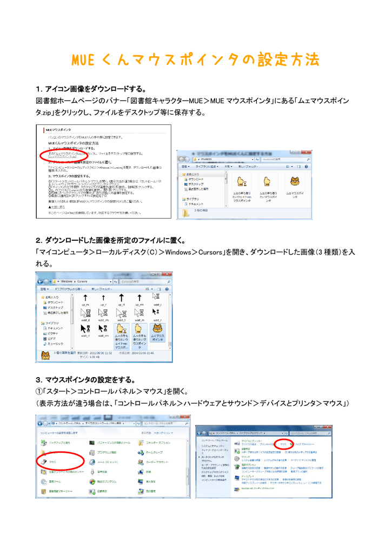The height and width of the screenshot is (554, 392).
Task: Open ホームグループ in the Control Panel
Action: [150, 452]
